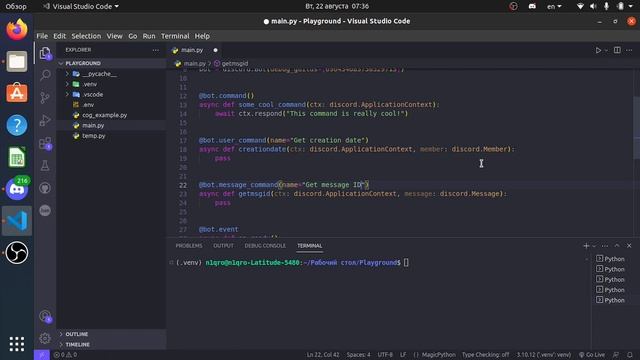Image resolution: width=640 pixels, height=360 pixels.
Task: Open the .env file
Action: pos(111,105)
